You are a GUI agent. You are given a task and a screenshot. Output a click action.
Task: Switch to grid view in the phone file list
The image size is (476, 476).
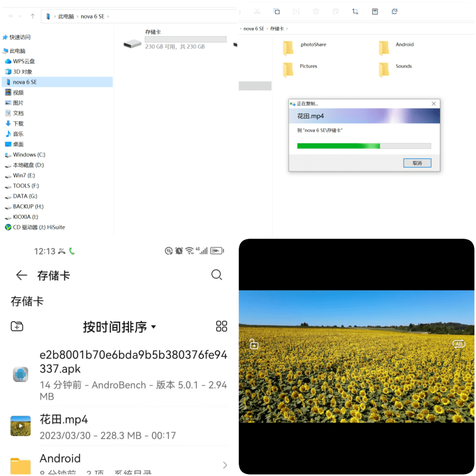tap(221, 326)
